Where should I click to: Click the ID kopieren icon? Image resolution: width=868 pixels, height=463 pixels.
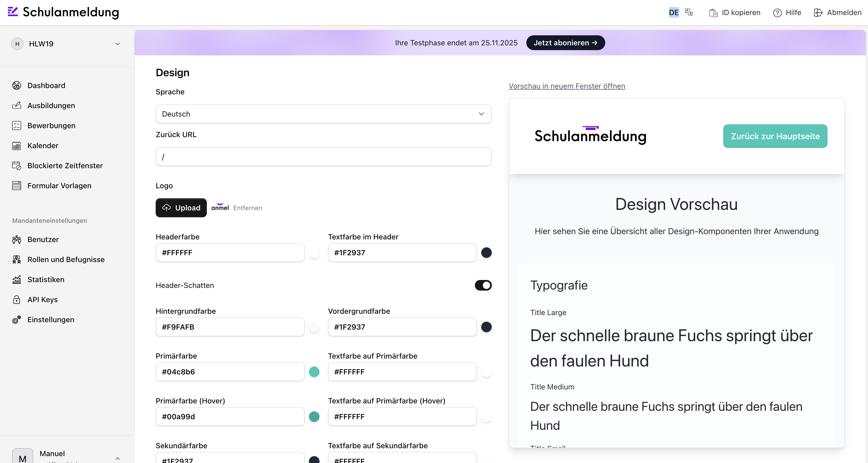coord(713,12)
